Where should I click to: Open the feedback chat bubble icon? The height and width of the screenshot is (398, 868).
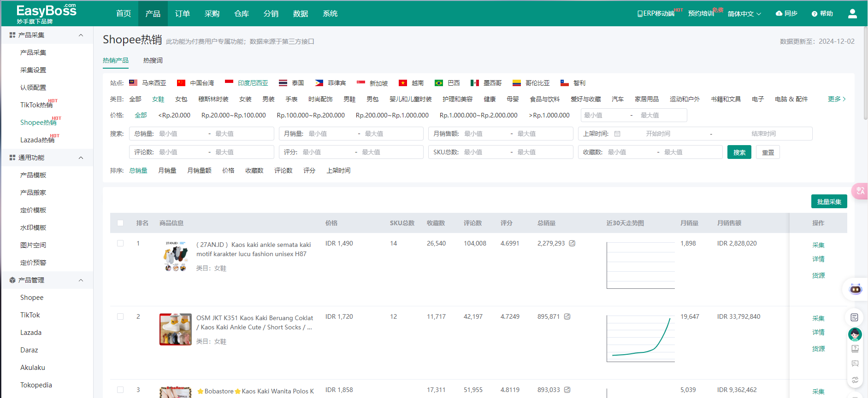[855, 363]
